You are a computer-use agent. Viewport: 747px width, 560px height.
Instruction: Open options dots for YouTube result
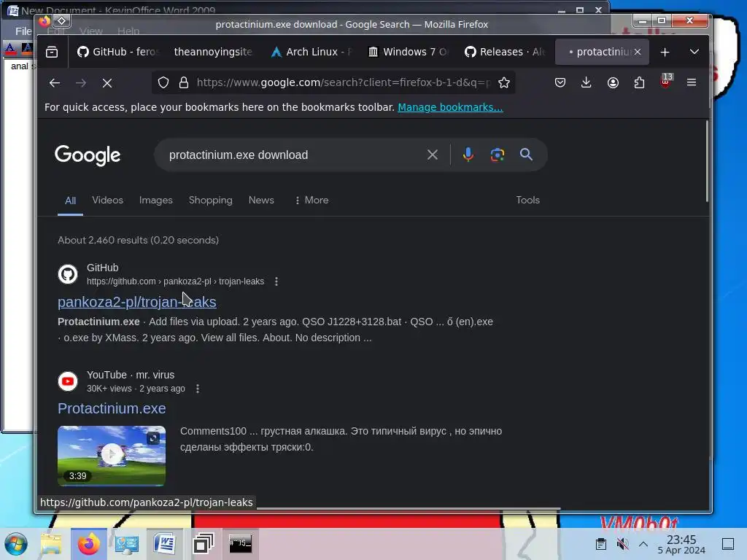pos(198,389)
